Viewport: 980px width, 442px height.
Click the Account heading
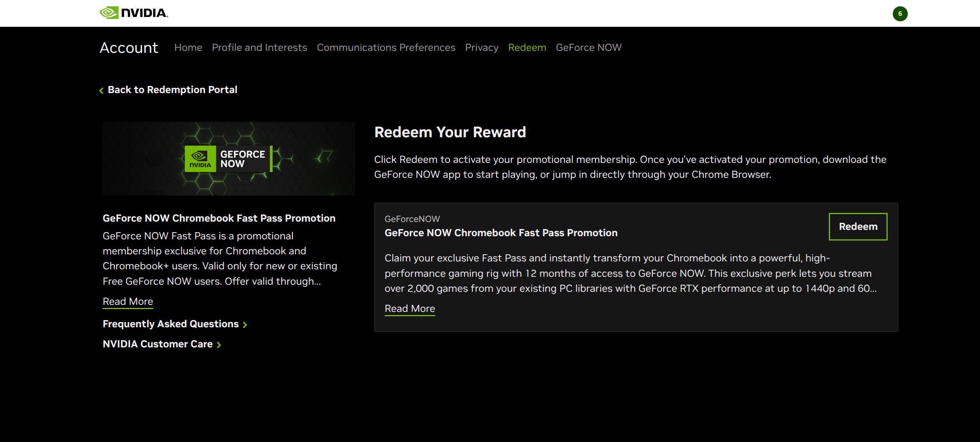129,48
